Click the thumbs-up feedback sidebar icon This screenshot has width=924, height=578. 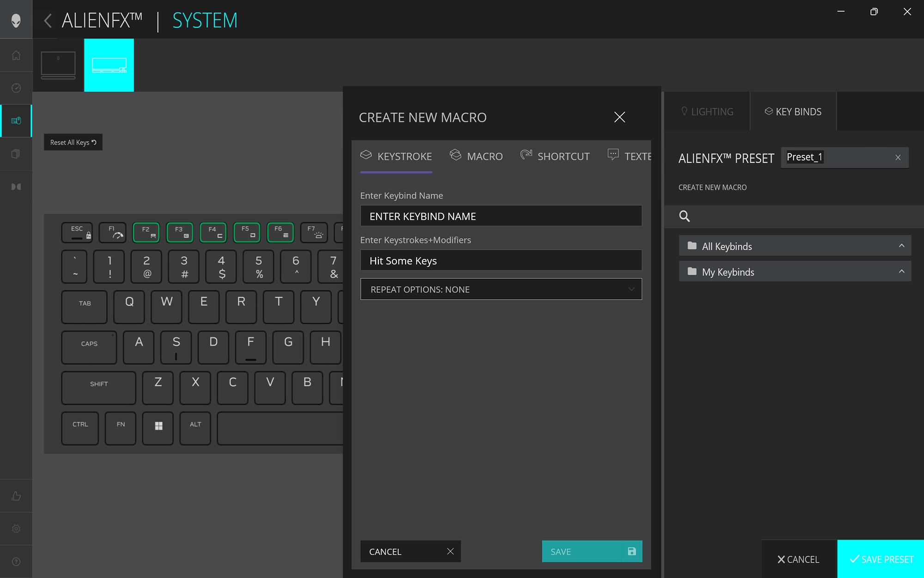click(x=16, y=496)
